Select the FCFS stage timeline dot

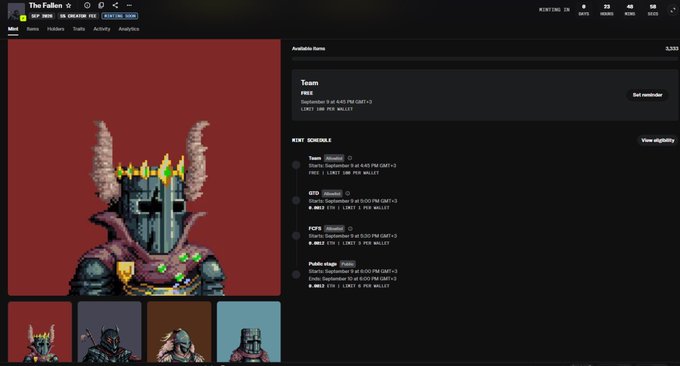pyautogui.click(x=296, y=235)
